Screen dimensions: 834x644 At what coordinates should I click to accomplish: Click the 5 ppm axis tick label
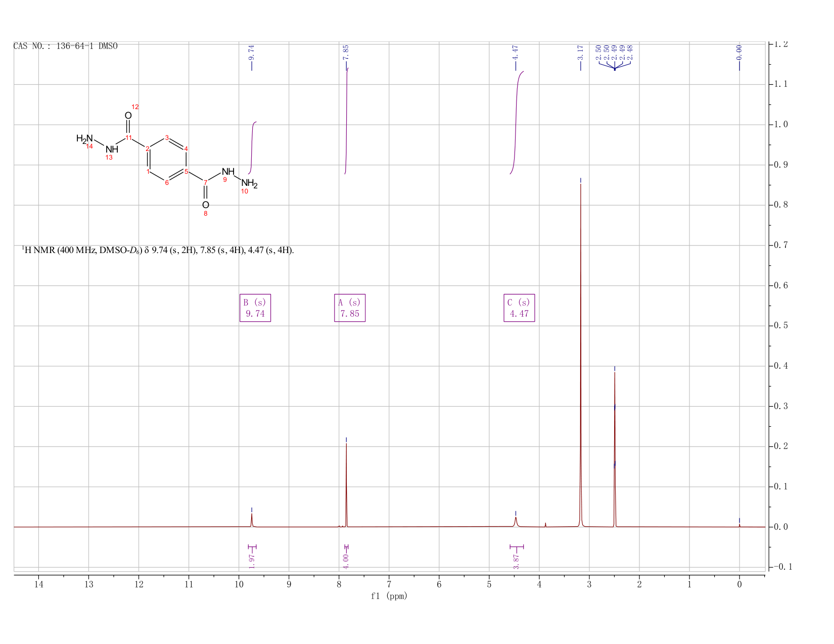coord(489,584)
